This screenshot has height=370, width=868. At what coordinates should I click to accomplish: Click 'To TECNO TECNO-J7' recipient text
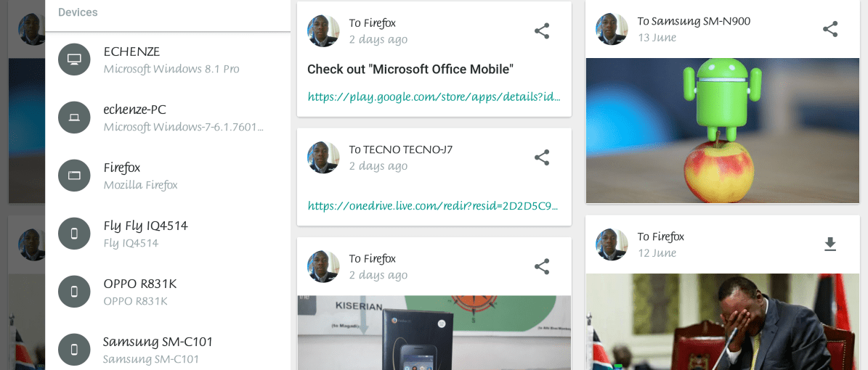point(401,149)
